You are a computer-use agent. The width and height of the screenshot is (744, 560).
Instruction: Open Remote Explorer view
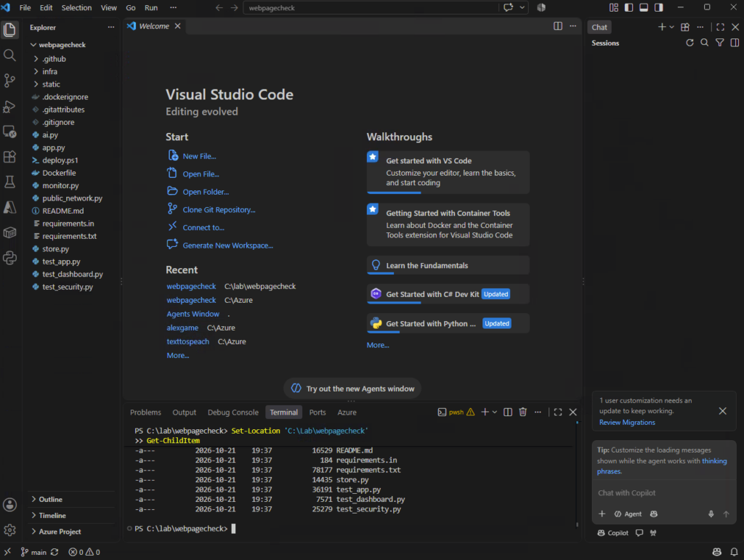click(x=9, y=131)
